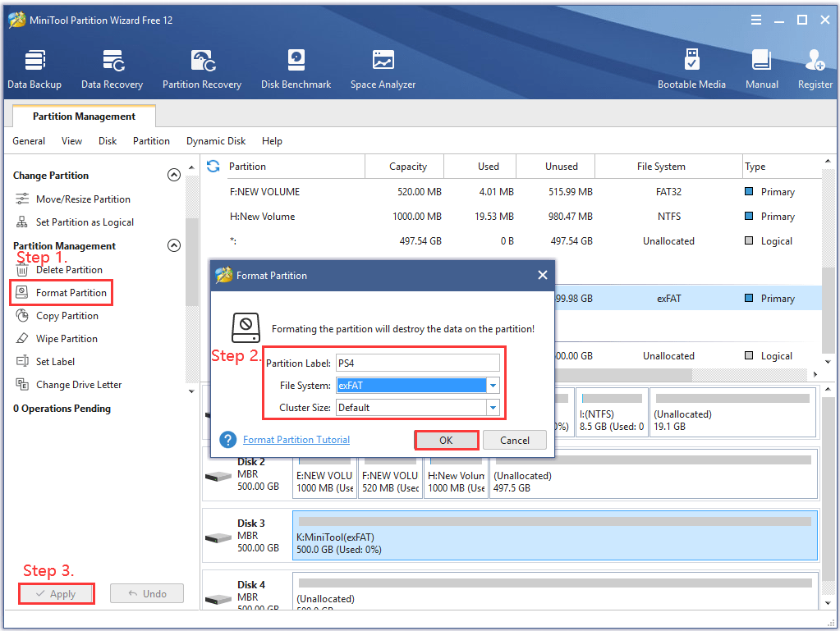
Task: Collapse the Partition Management section
Action: [x=174, y=245]
